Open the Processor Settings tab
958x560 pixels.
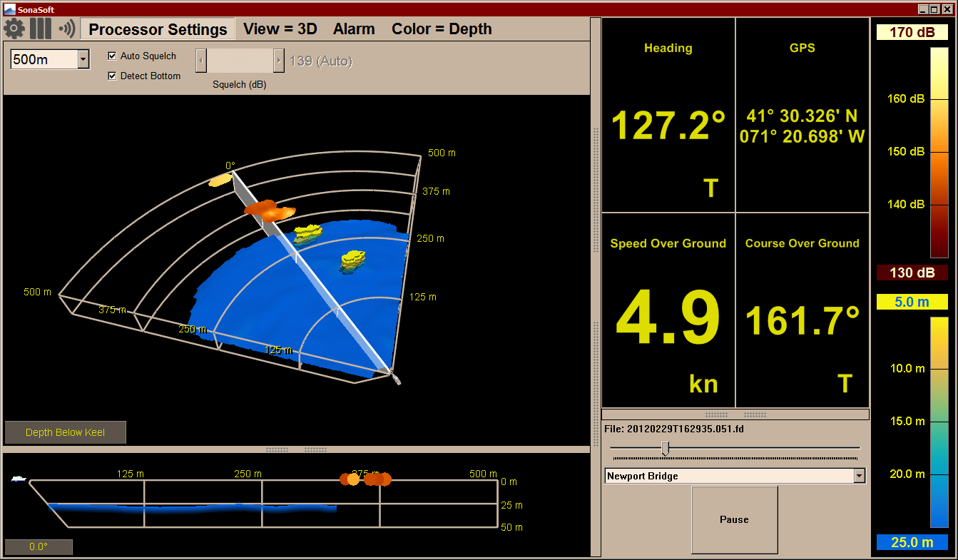158,29
